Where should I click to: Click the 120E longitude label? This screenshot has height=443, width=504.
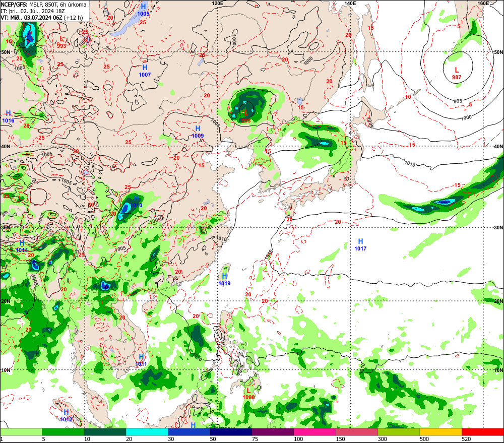coord(218,3)
